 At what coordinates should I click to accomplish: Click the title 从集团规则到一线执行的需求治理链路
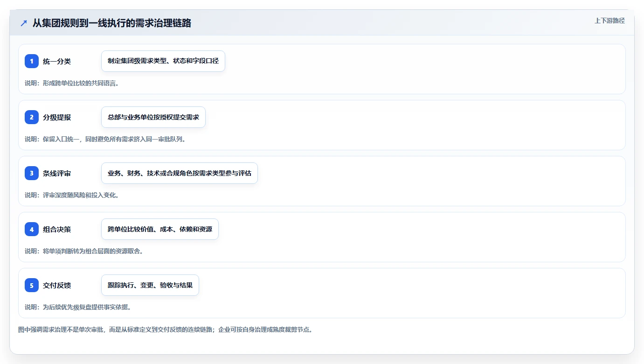[x=111, y=23]
